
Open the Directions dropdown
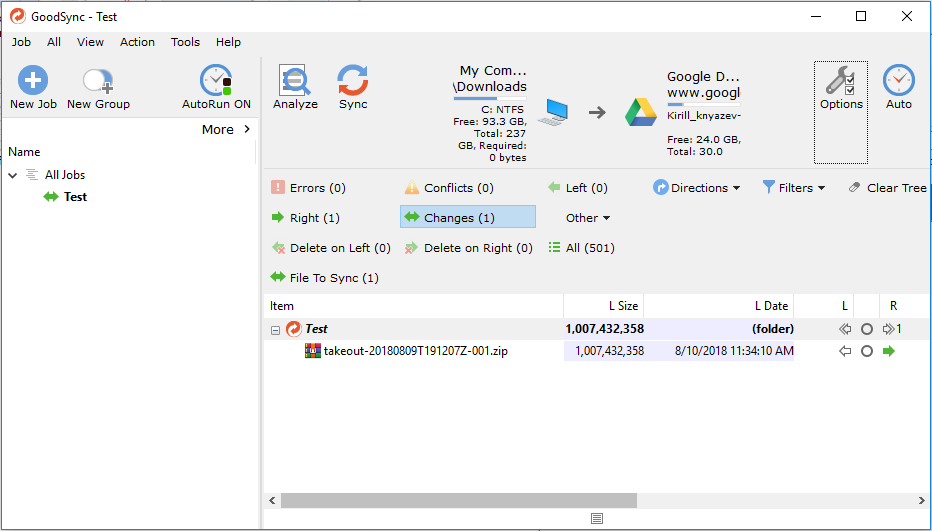[697, 188]
